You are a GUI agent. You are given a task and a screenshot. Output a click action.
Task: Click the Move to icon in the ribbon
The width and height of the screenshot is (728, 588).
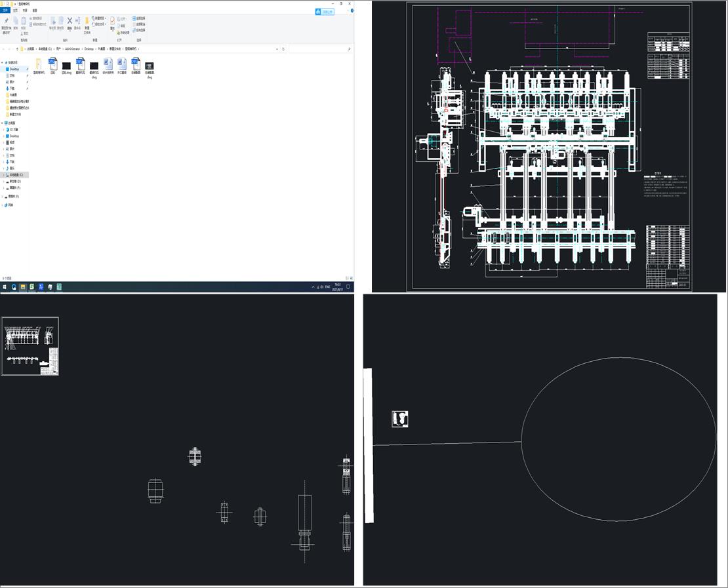click(x=53, y=21)
